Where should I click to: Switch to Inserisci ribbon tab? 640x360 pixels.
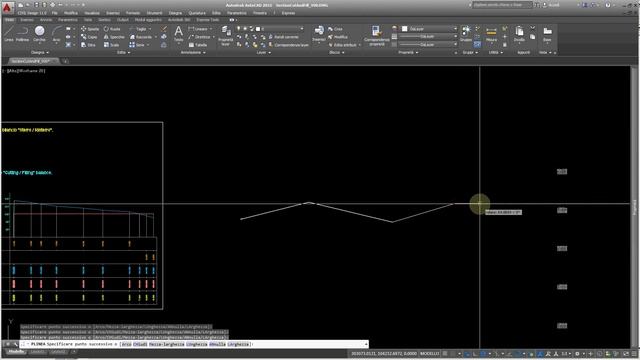pos(27,20)
